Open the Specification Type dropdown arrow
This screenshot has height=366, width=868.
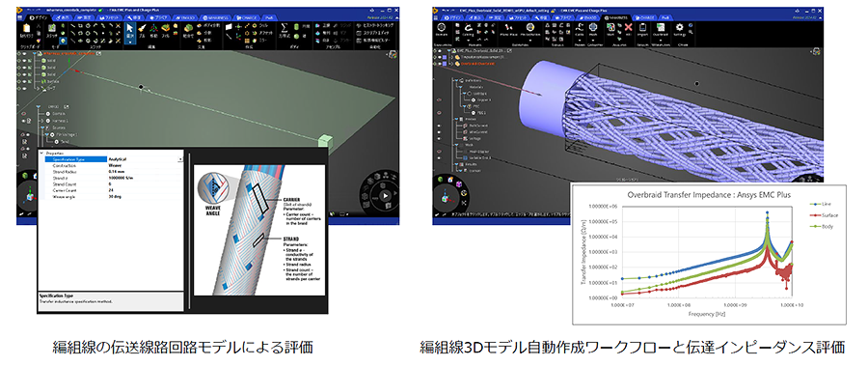pos(180,159)
